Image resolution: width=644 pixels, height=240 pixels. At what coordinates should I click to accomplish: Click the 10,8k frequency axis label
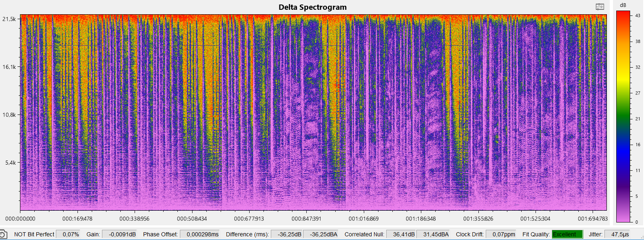point(9,115)
